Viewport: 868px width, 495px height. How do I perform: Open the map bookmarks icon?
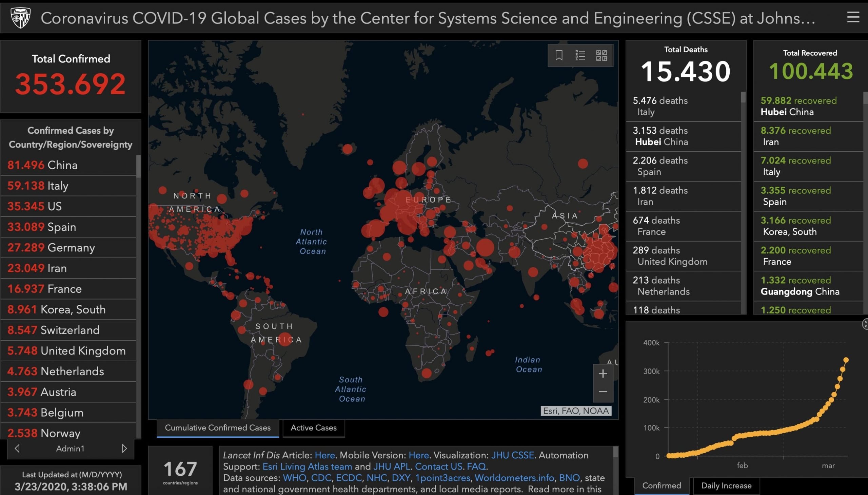(x=559, y=55)
